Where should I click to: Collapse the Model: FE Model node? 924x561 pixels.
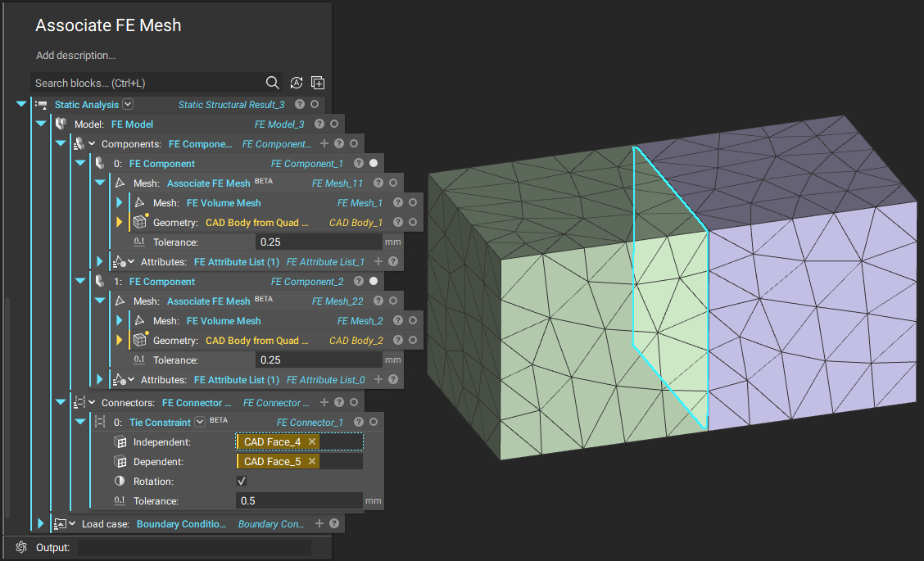pyautogui.click(x=41, y=124)
